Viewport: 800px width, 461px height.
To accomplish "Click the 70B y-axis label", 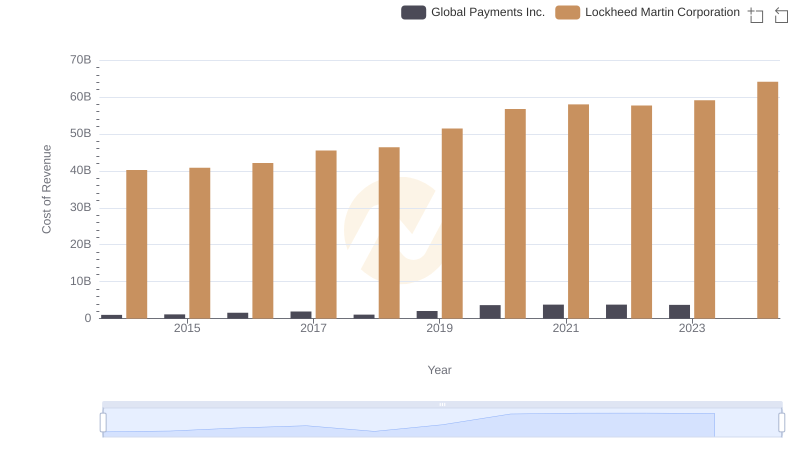I will 81,60.
